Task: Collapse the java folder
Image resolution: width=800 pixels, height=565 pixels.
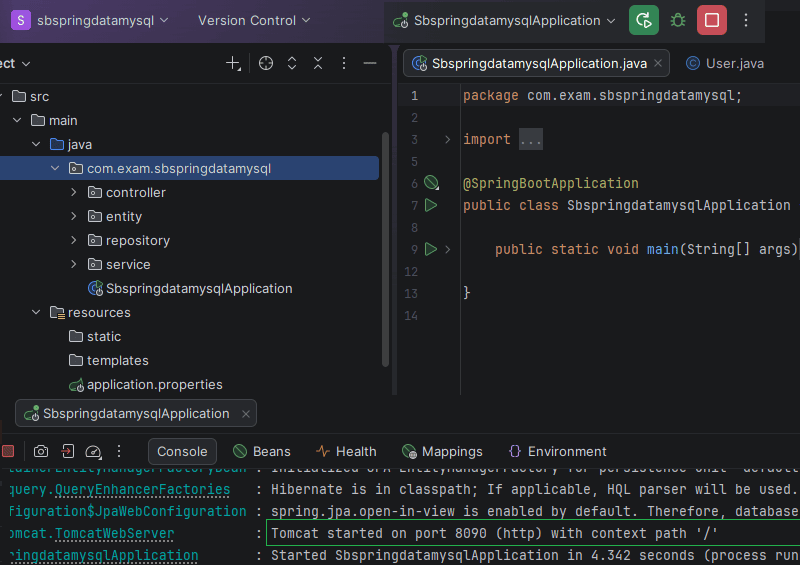Action: [36, 144]
